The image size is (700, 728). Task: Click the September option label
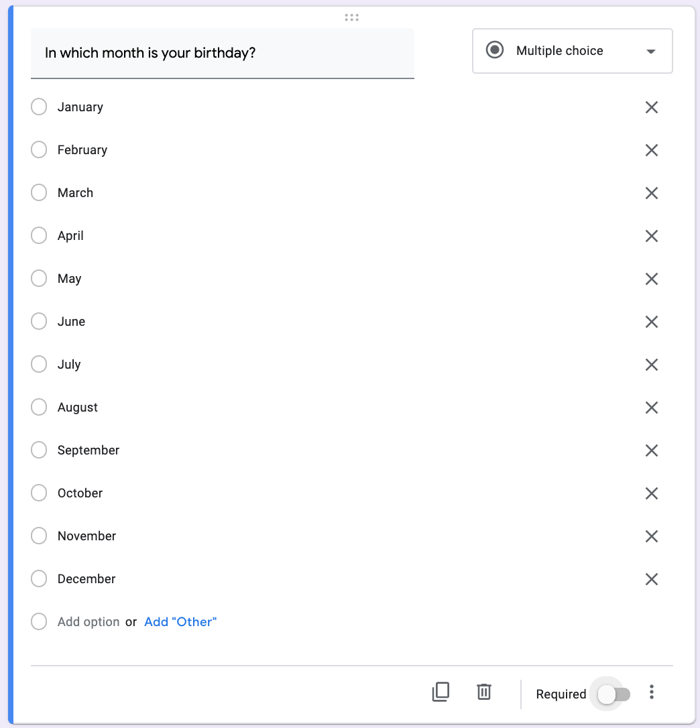coord(89,450)
